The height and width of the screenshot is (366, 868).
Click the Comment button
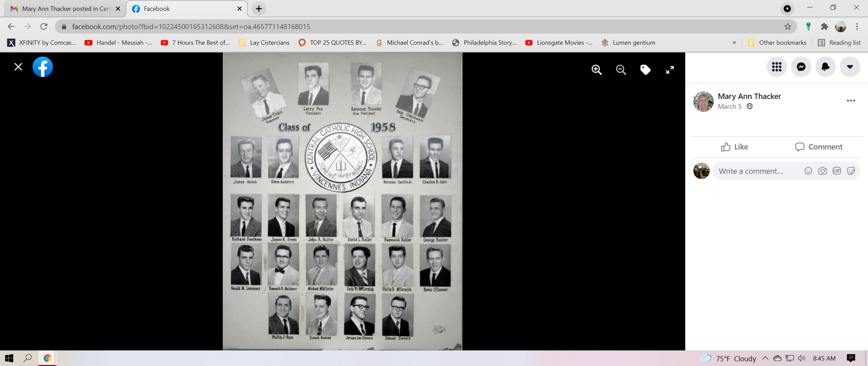(x=819, y=147)
